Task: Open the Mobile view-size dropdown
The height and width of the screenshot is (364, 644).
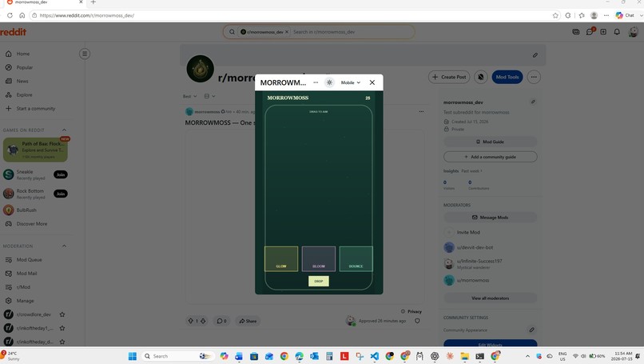Action: click(350, 82)
